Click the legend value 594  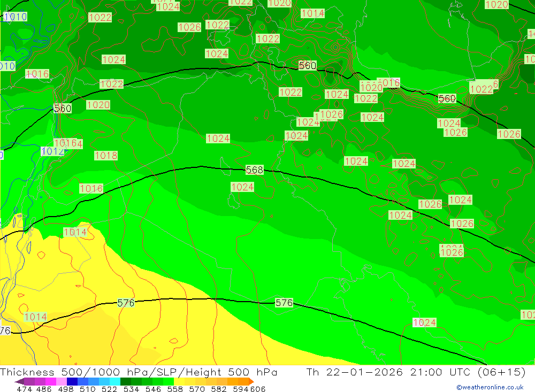point(241,389)
